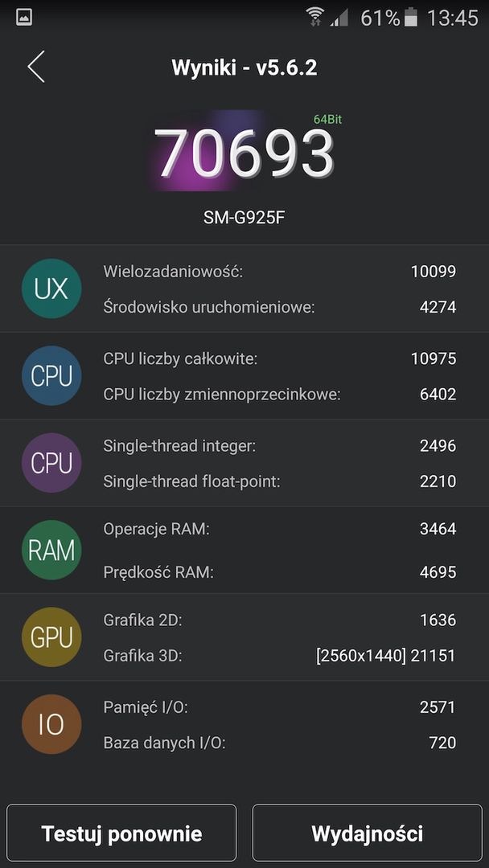The height and width of the screenshot is (868, 489).
Task: Tap the Wi-Fi status icon
Action: coord(314,18)
